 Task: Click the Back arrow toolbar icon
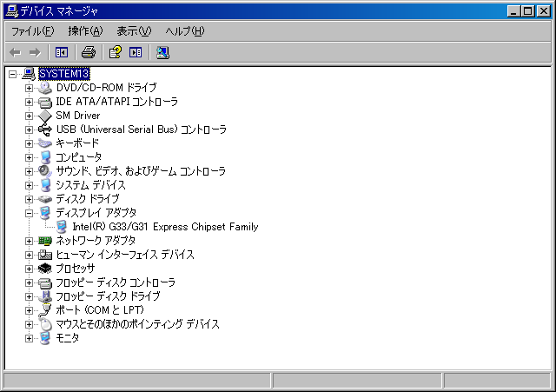15,52
